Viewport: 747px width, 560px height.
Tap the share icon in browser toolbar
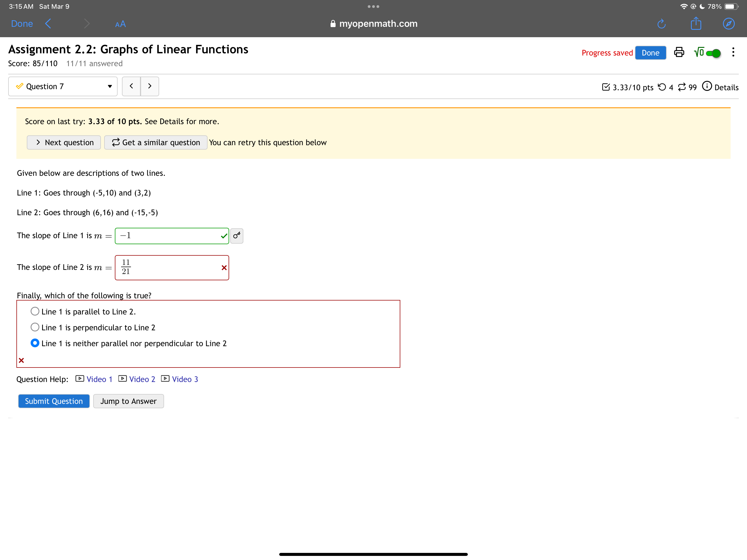click(696, 24)
